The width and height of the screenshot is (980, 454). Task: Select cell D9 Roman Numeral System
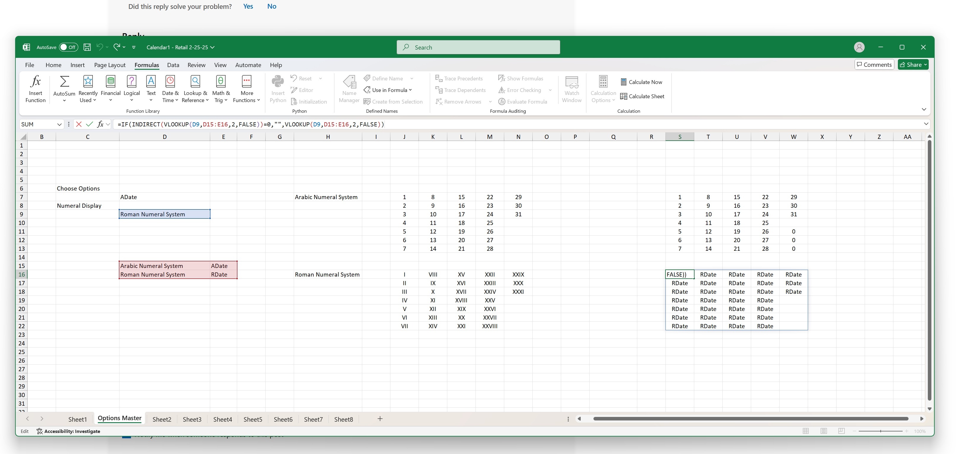(164, 214)
